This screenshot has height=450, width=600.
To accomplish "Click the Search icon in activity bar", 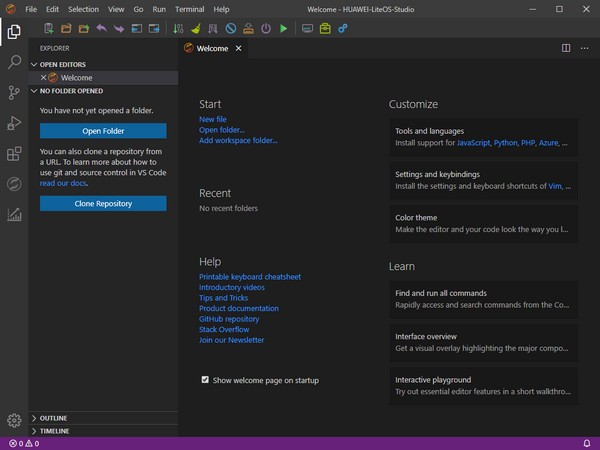I will click(14, 62).
